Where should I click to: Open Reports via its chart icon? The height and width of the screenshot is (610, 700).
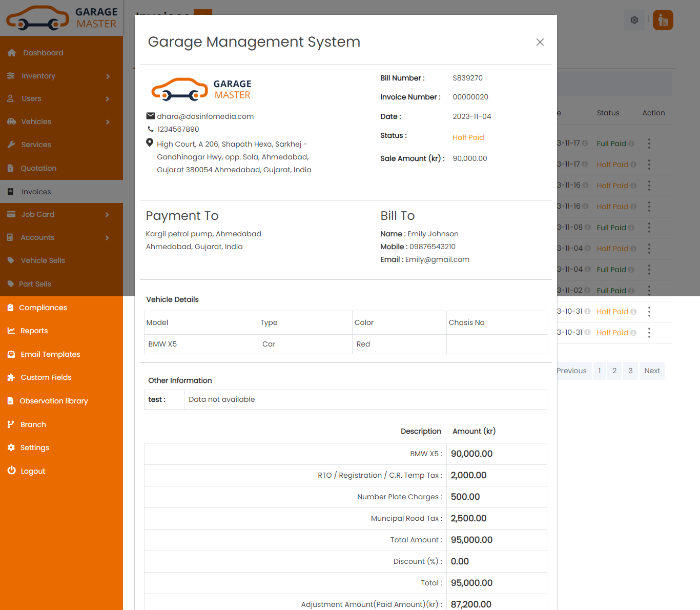(11, 331)
